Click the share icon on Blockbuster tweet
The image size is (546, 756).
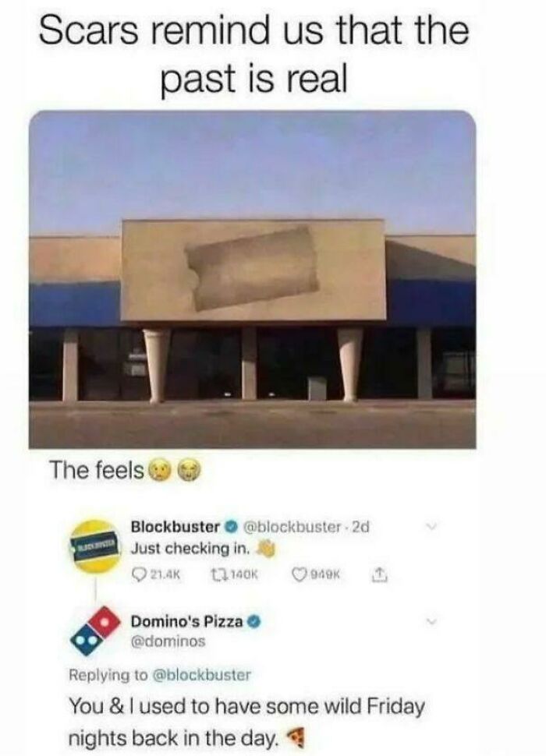click(x=380, y=574)
